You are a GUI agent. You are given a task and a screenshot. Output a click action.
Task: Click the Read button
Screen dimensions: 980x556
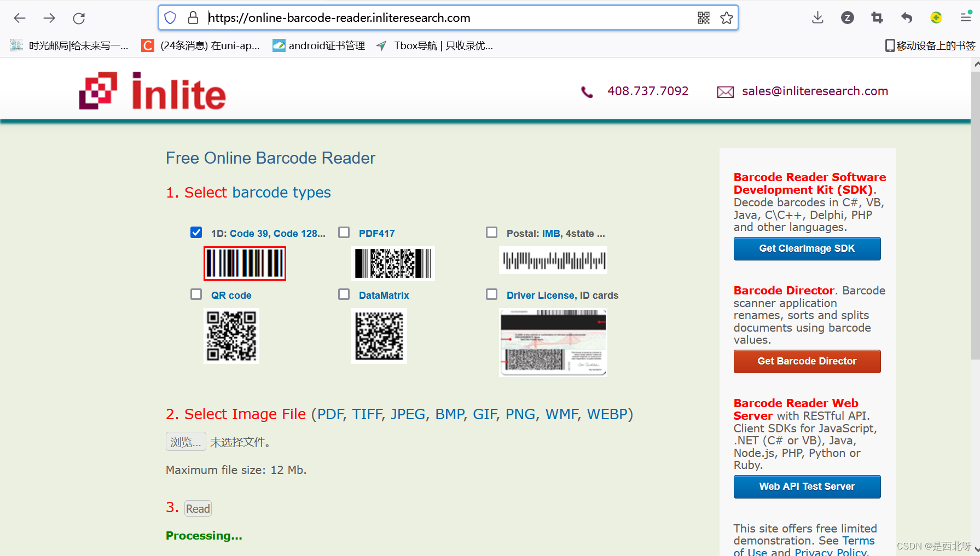click(x=198, y=509)
